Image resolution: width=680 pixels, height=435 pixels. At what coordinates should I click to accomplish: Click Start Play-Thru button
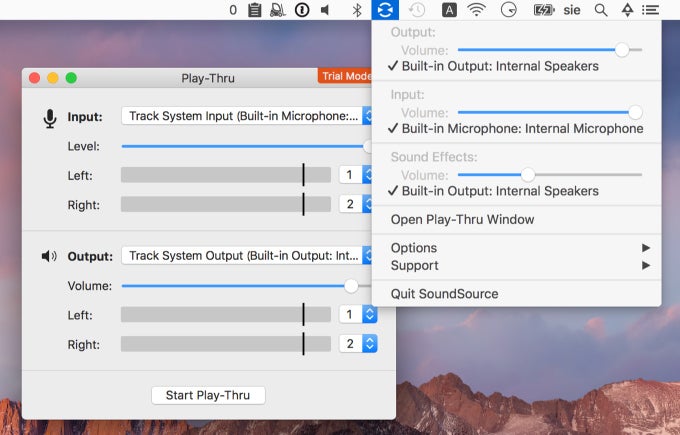tap(208, 395)
